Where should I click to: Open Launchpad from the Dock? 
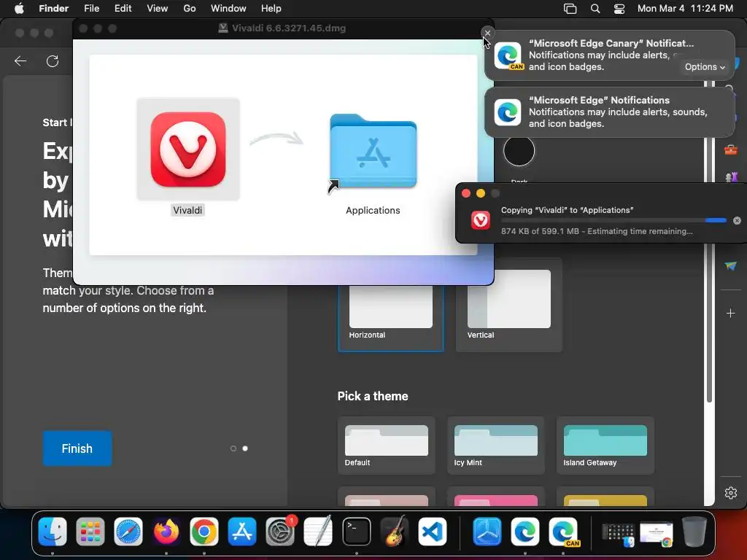90,532
